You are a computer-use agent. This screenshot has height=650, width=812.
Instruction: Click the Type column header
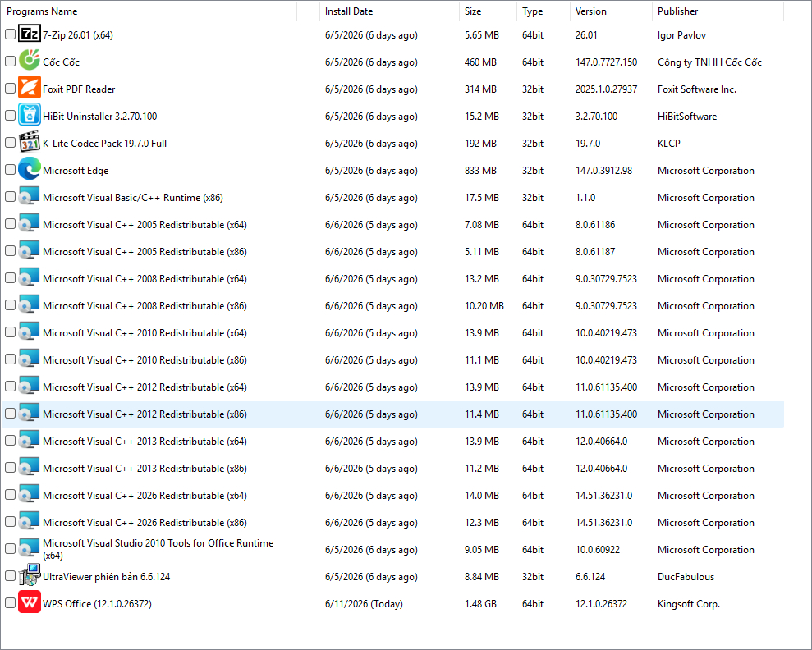tap(544, 11)
